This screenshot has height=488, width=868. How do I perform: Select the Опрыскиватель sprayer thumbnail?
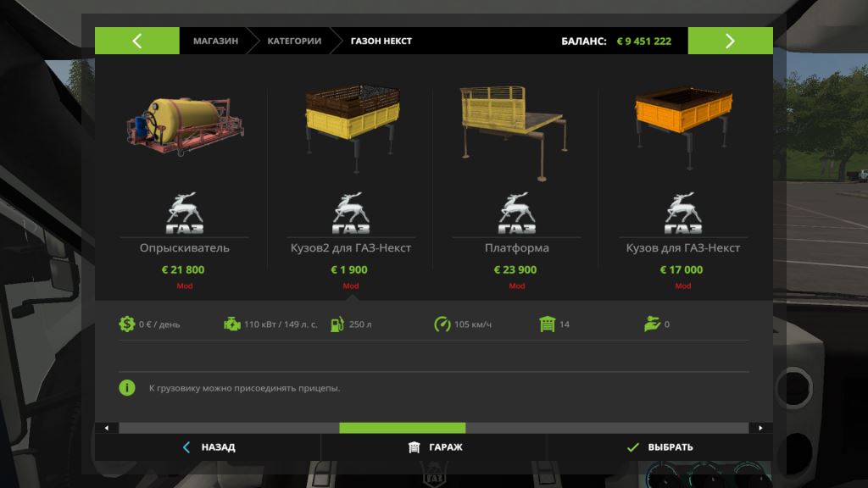185,127
